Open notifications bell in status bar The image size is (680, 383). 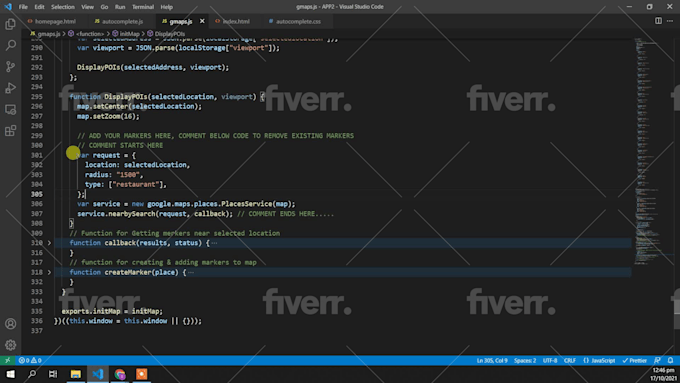click(x=670, y=360)
